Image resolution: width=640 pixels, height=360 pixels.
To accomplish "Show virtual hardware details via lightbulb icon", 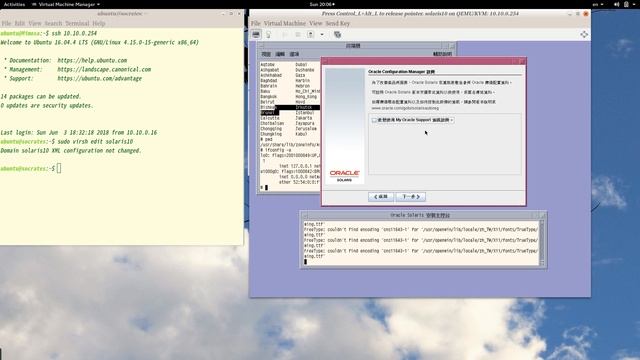I will (x=269, y=35).
